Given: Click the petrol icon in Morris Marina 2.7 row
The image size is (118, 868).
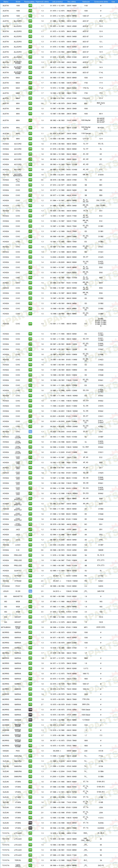Looking at the screenshot, I should pos(30,705).
